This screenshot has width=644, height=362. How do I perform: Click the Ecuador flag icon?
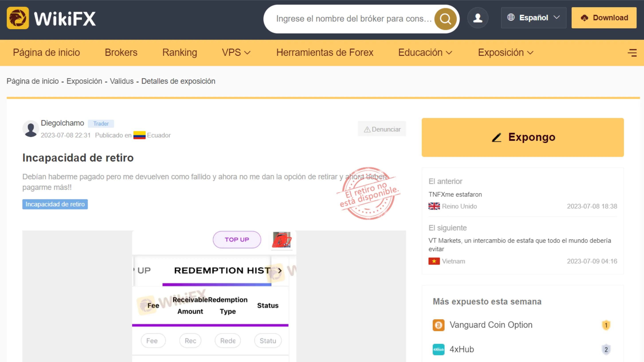coord(139,135)
